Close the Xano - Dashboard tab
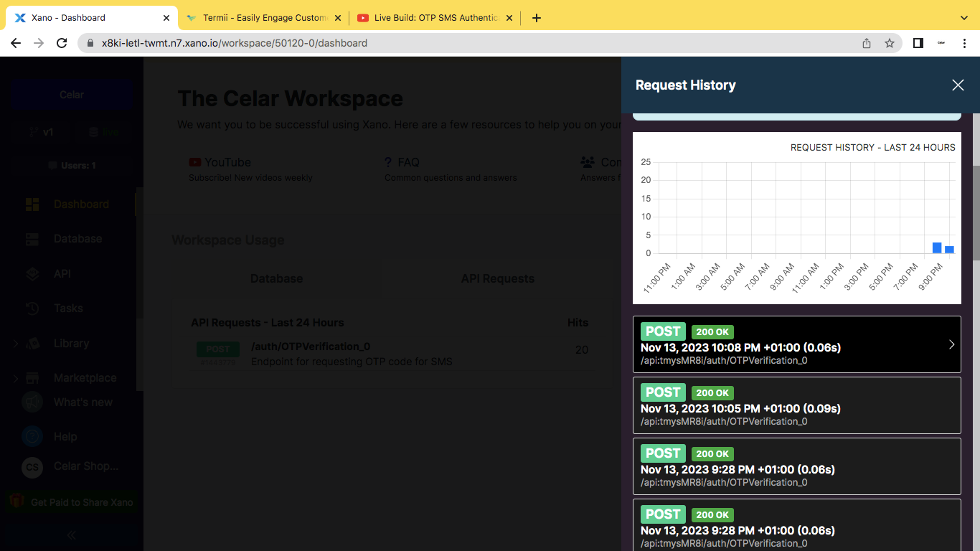The image size is (980, 551). pos(166,18)
